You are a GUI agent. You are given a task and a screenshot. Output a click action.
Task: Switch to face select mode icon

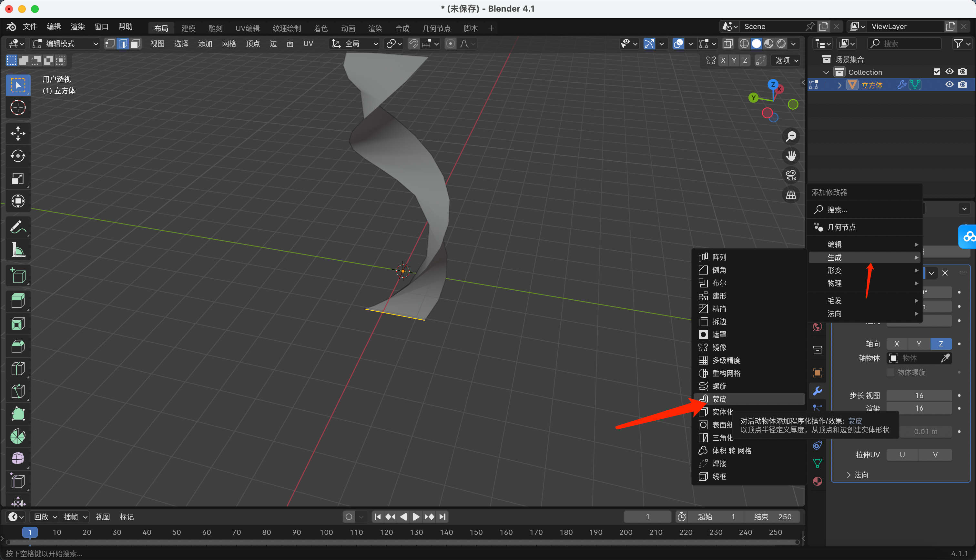135,44
